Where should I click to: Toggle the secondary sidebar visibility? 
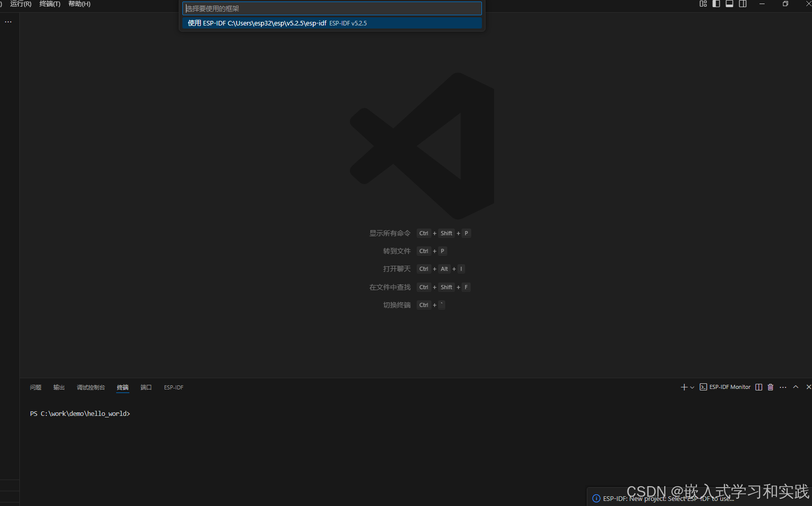pos(743,4)
